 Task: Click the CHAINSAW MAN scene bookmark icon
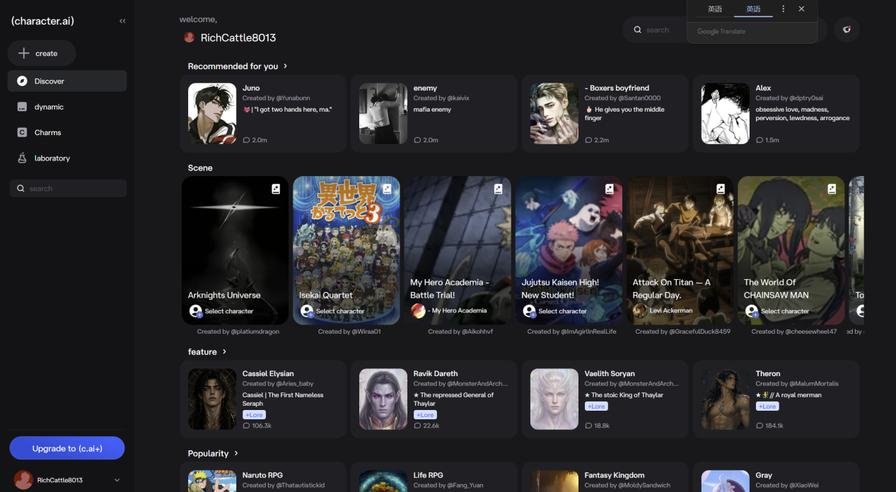(831, 189)
